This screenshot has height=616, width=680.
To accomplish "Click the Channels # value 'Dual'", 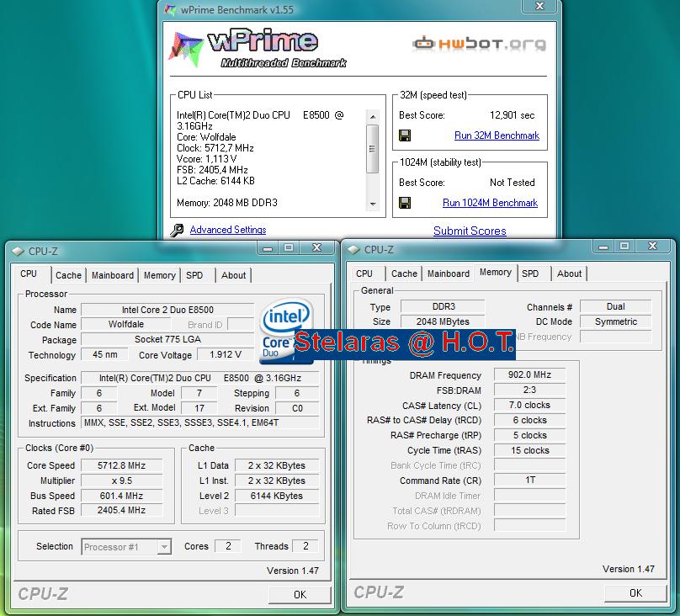I will pos(615,306).
